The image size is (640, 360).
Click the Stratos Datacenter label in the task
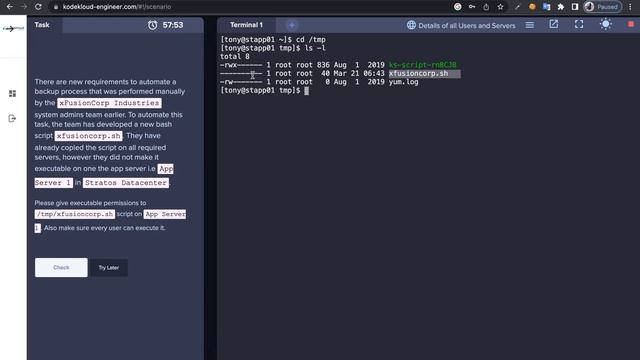point(126,182)
